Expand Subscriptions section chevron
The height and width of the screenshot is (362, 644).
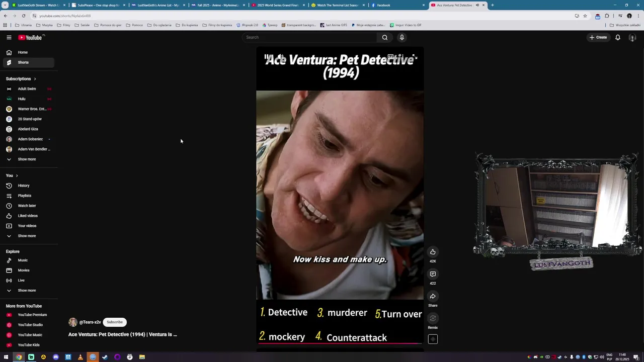coord(35,79)
